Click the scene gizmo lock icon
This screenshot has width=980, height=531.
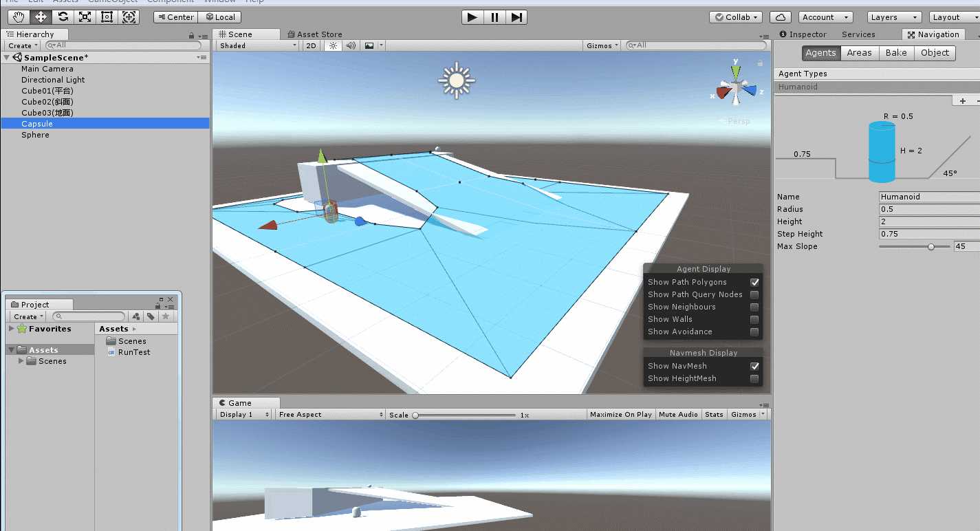[760, 63]
